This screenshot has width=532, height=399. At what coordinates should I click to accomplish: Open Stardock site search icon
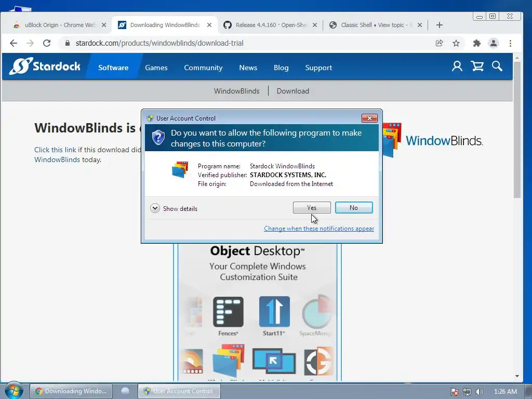click(497, 66)
